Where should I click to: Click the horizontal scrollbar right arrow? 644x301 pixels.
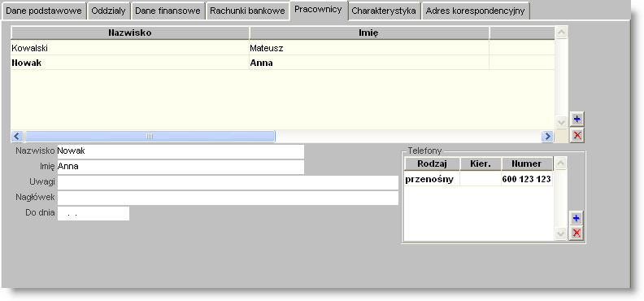click(547, 137)
